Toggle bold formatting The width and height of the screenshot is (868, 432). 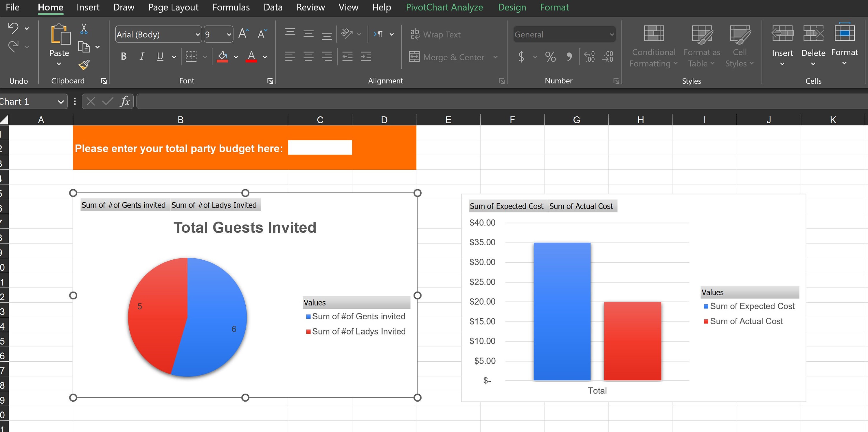[x=123, y=56]
